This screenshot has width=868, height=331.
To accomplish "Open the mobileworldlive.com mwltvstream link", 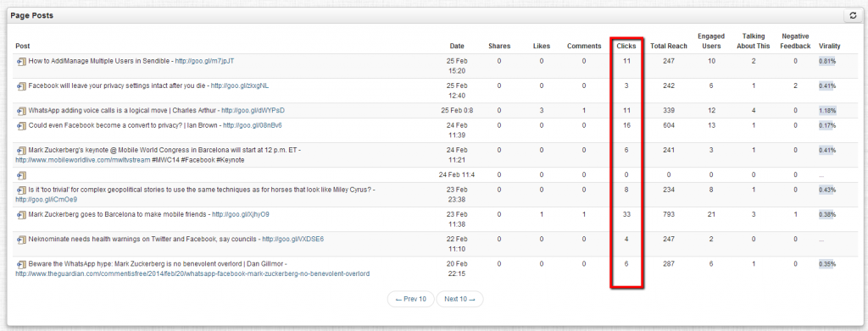I will point(82,160).
